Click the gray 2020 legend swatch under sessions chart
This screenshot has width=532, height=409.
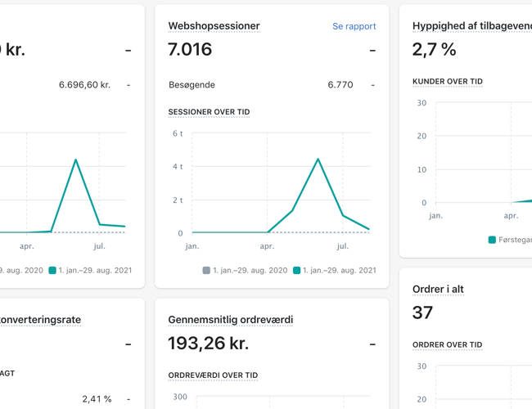coord(206,270)
